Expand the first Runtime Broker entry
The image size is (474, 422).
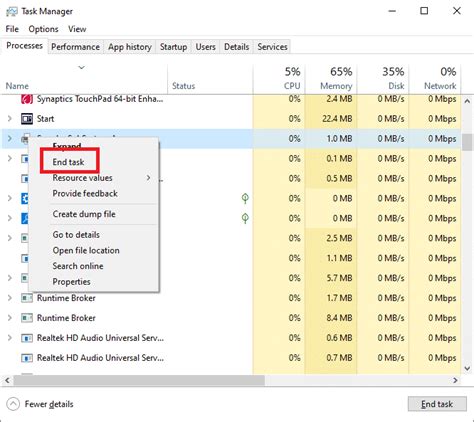point(10,298)
